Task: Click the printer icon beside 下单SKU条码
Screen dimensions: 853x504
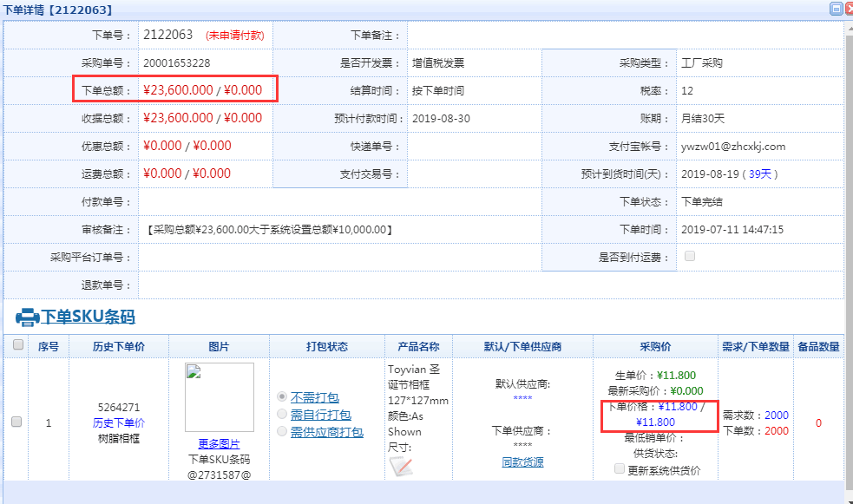Action: (x=27, y=317)
